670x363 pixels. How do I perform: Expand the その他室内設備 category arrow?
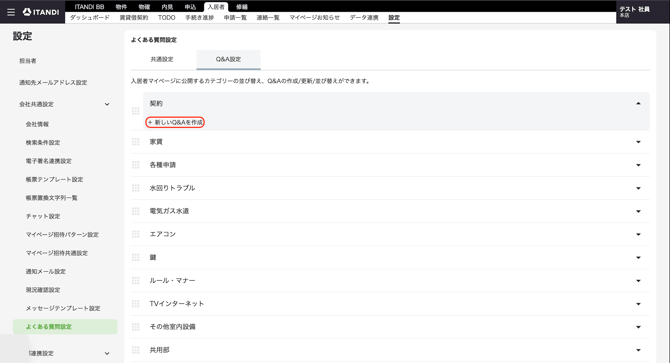point(638,327)
